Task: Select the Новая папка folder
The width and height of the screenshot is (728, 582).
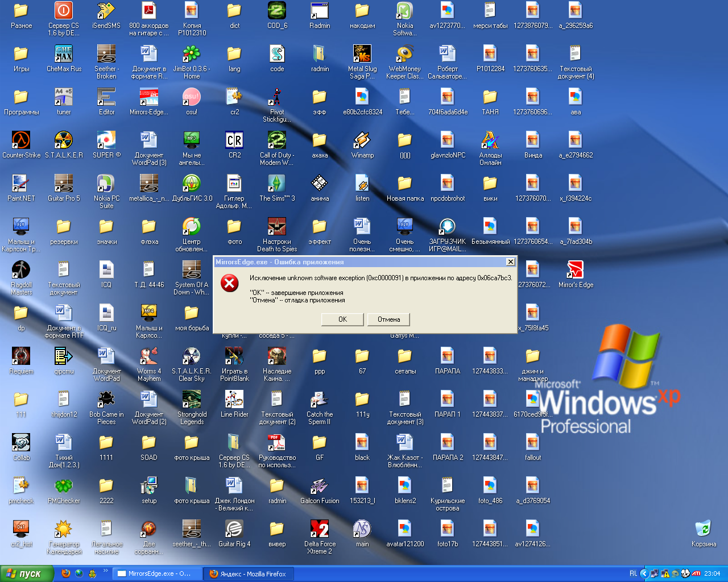Action: click(405, 188)
